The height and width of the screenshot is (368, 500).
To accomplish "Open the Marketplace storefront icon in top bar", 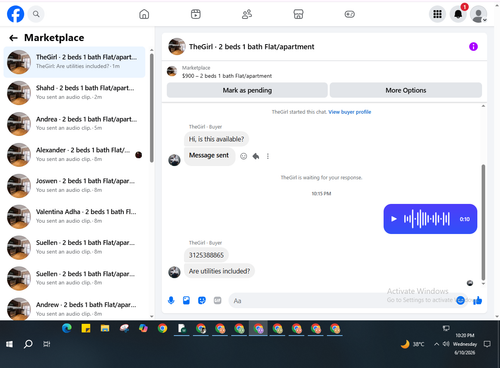I will (x=298, y=14).
